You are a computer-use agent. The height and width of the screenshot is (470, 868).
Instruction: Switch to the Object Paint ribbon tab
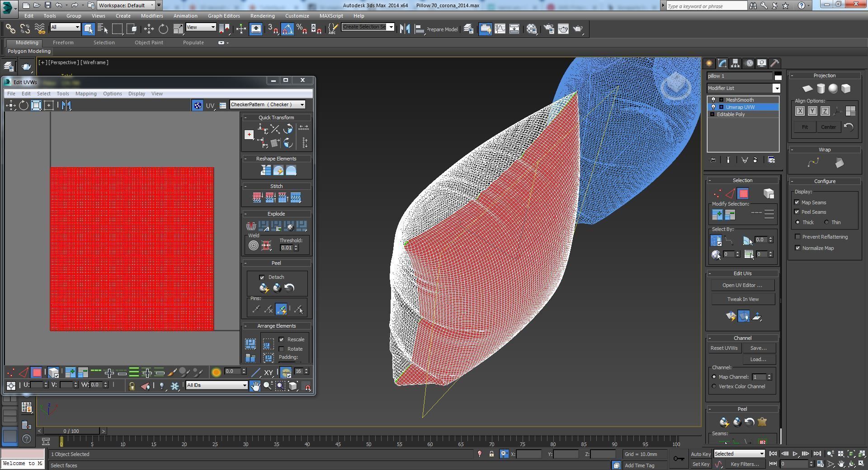[x=149, y=42]
